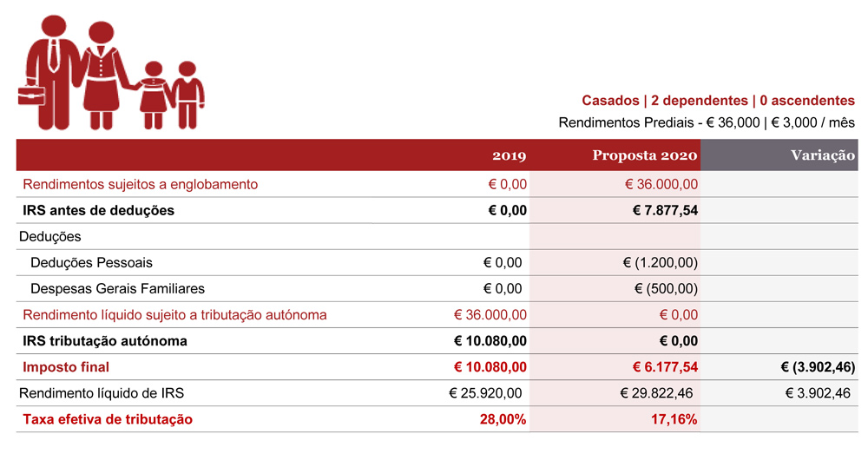Screen dimensions: 868x454
Task: Click the Casados 2 dependentes heading
Action: point(718,101)
